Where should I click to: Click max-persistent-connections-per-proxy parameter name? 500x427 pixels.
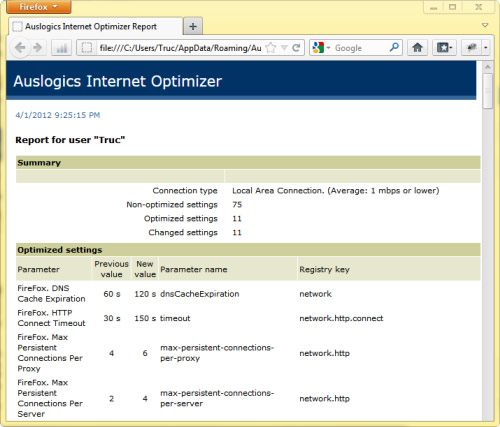click(x=217, y=353)
